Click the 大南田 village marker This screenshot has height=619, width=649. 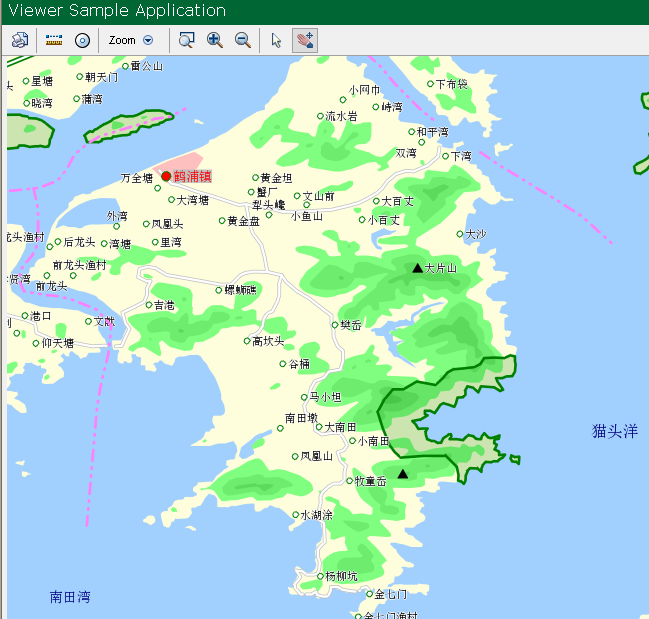tap(320, 427)
